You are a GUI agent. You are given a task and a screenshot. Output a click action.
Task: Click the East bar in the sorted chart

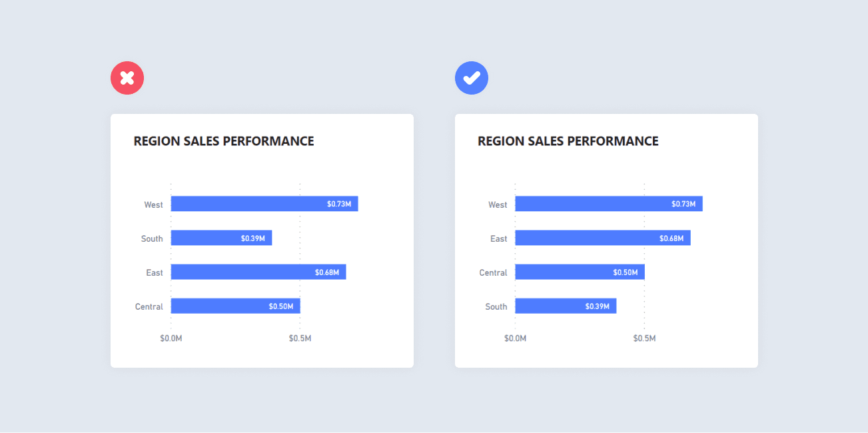[x=602, y=238]
